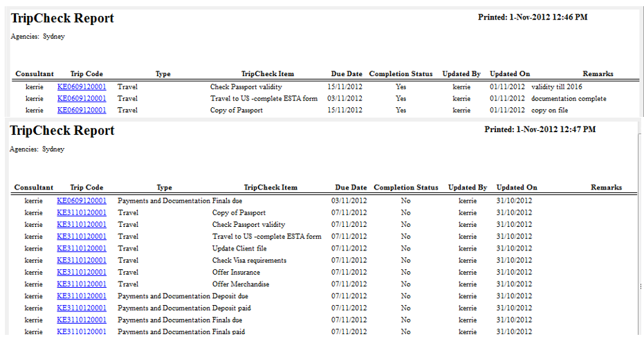Click trip code link for Offer Merchandise

tap(82, 284)
